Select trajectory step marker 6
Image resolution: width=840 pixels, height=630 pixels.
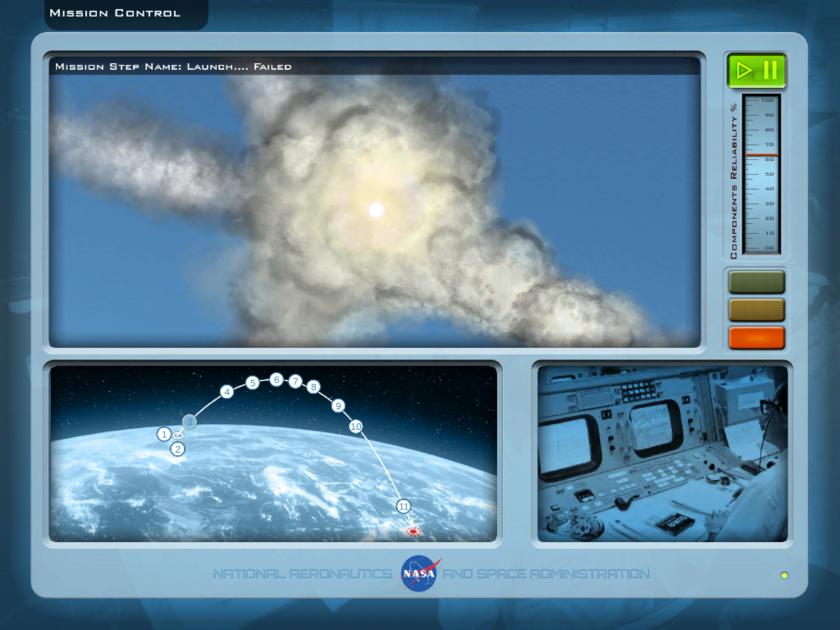pyautogui.click(x=276, y=379)
